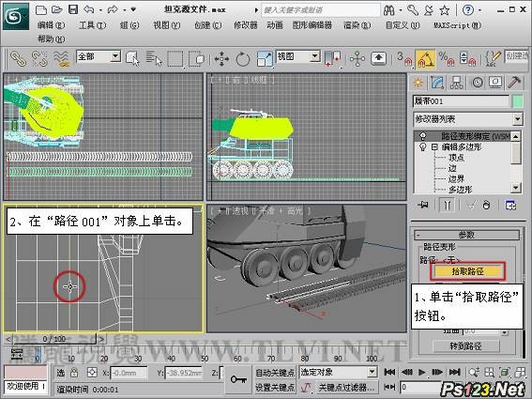Redo action arrow icon
This screenshot has height=399, width=532.
113,9
